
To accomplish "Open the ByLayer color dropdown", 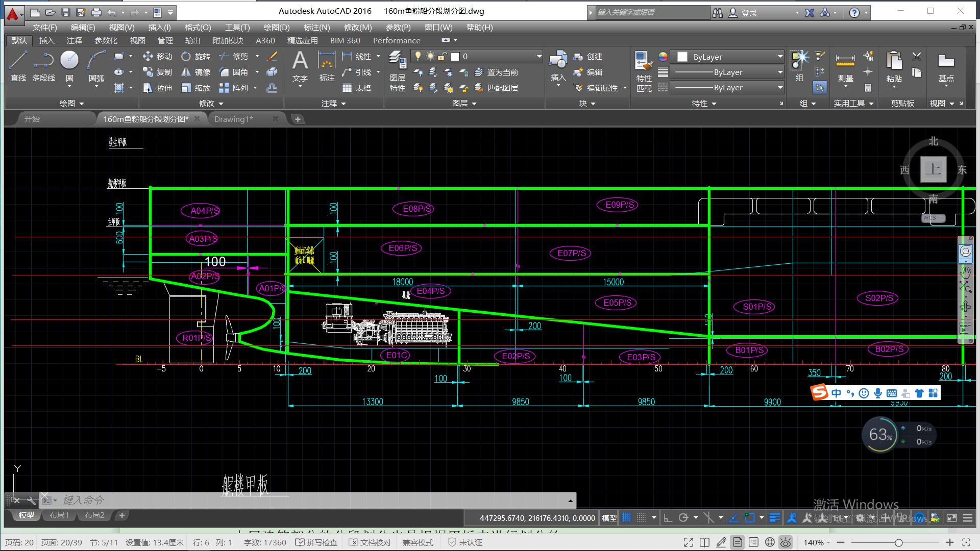I will (x=780, y=57).
